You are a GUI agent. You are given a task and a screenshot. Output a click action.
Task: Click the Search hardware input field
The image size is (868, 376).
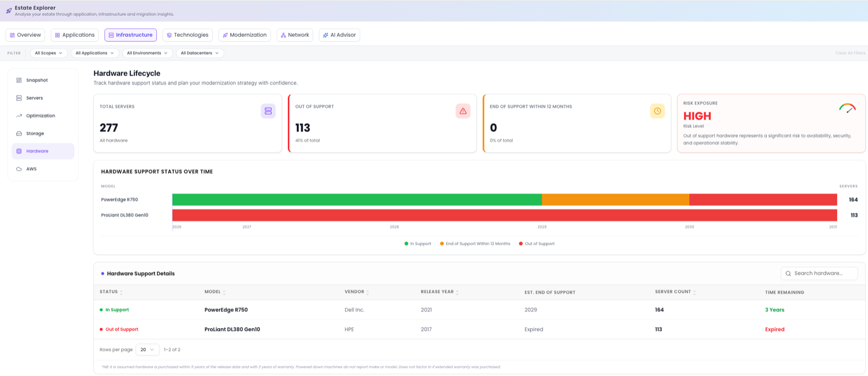[819, 274]
